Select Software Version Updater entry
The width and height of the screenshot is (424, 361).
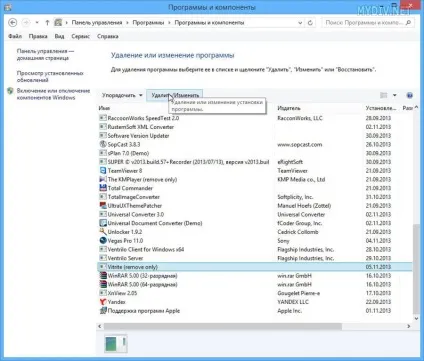click(x=138, y=136)
